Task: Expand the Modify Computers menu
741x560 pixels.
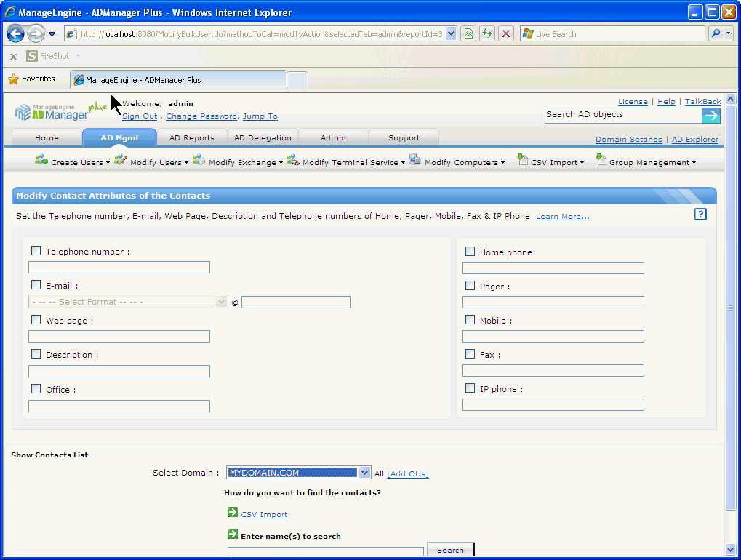Action: point(502,163)
